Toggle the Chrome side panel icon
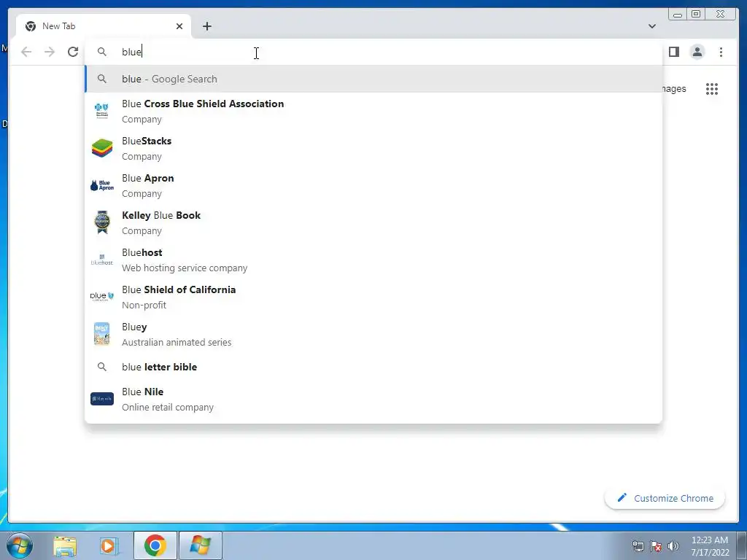747x560 pixels. (x=673, y=52)
